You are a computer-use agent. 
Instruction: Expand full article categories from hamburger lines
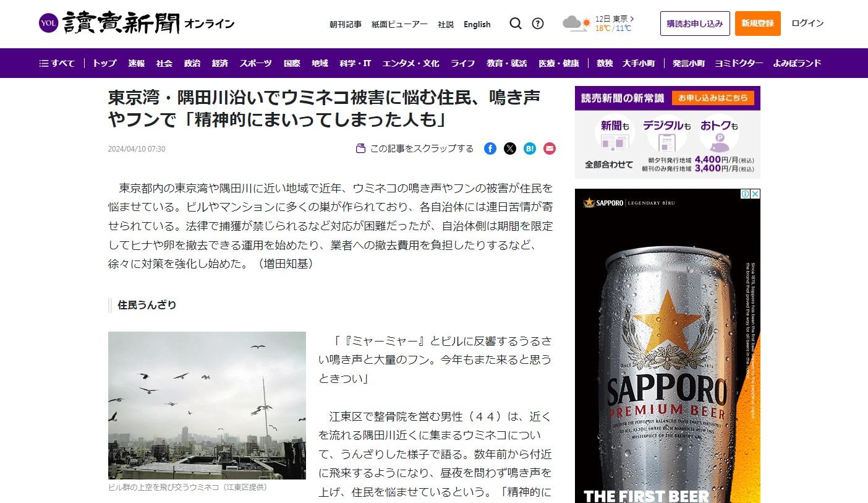43,63
